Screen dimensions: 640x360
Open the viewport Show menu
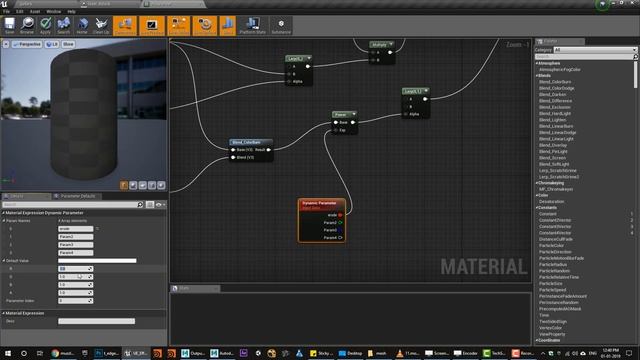tap(68, 44)
